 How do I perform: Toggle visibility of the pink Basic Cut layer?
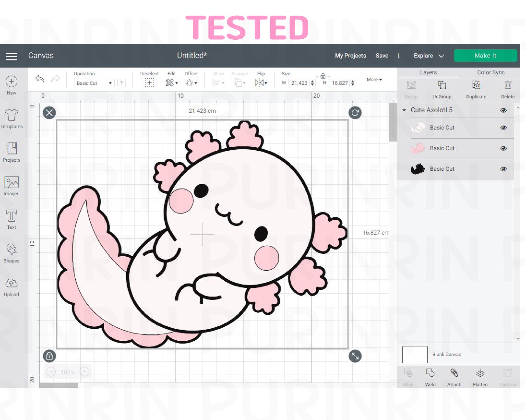click(x=504, y=148)
